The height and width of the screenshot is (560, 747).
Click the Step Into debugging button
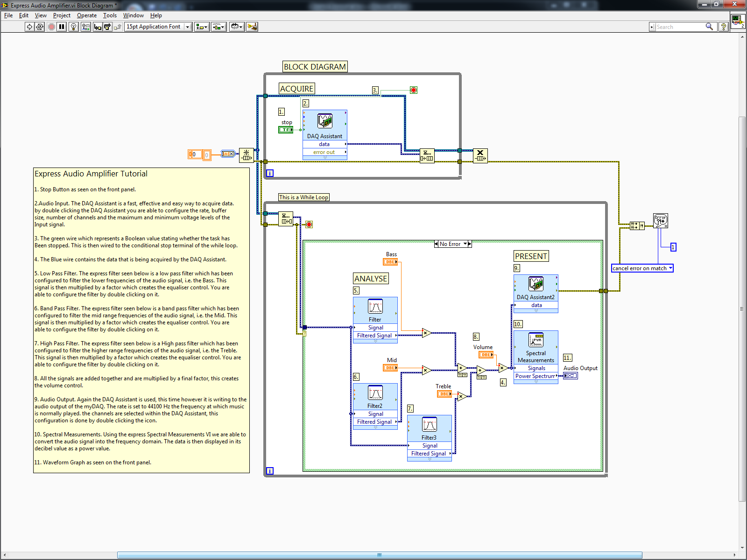tap(97, 27)
